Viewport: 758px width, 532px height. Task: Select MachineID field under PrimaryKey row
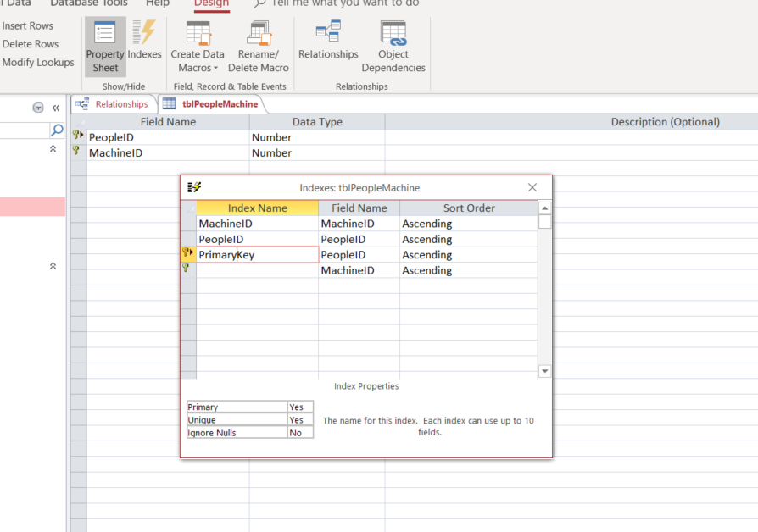coord(359,270)
